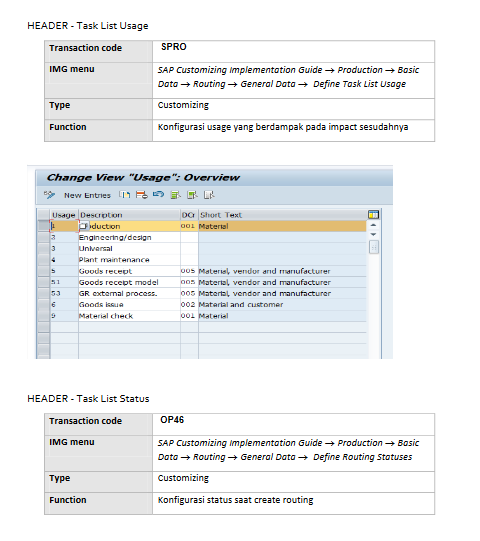Toggle Display/Change mode pencil icon
Image resolution: width=480 pixels, height=541 pixels.
coord(49,195)
